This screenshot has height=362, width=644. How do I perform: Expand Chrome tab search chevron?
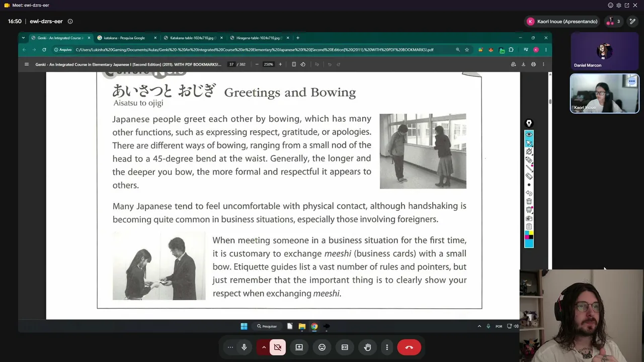click(23, 38)
